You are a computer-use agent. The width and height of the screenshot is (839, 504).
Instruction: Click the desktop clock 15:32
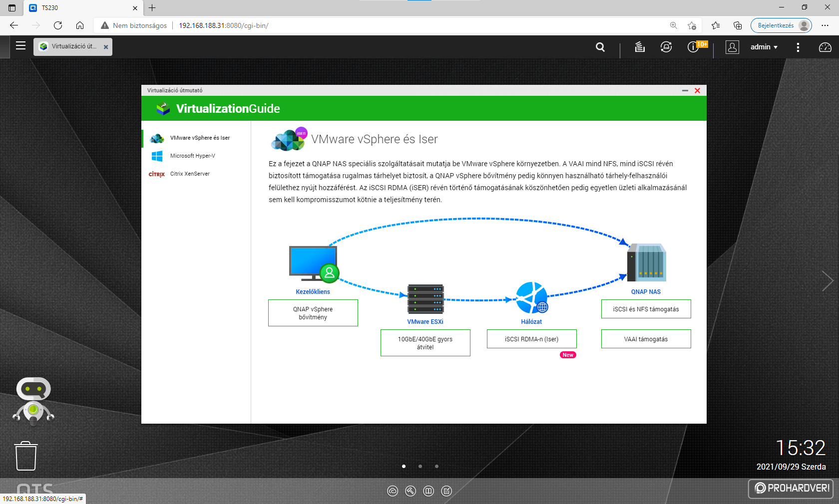click(801, 448)
